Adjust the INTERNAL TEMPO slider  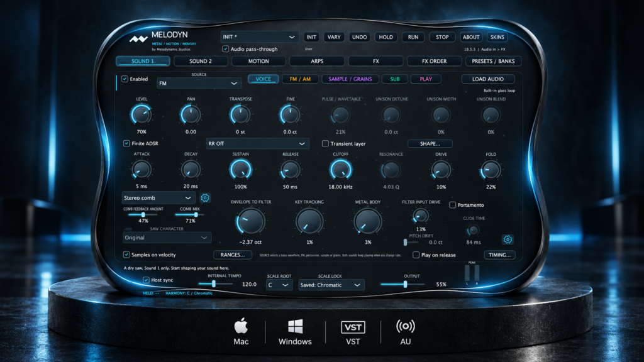point(215,283)
